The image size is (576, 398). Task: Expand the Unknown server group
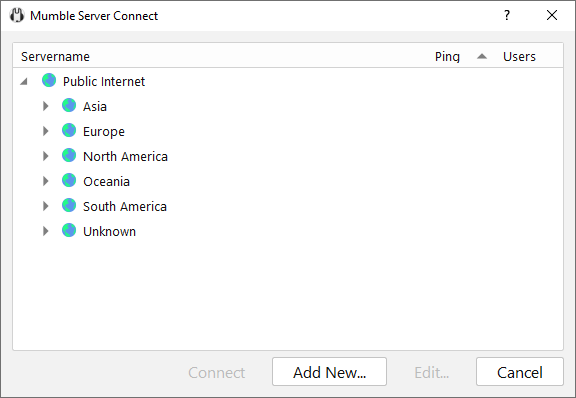[x=46, y=231]
